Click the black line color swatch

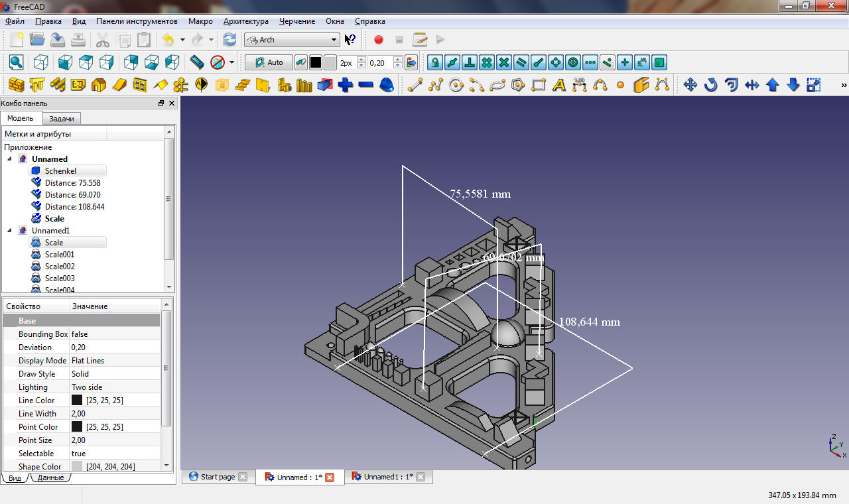[x=316, y=62]
